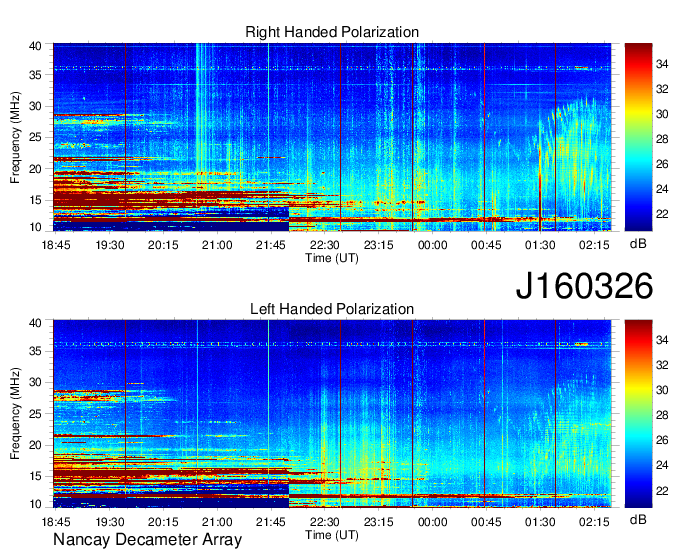The image size is (680, 552).
Task: Click the 'Left Handed Polarization' title
Action: 332,309
